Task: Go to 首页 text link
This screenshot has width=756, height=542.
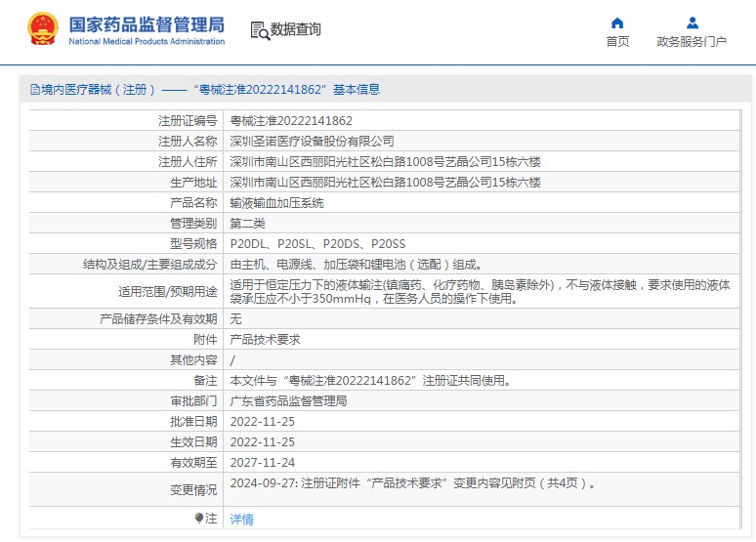Action: [617, 41]
